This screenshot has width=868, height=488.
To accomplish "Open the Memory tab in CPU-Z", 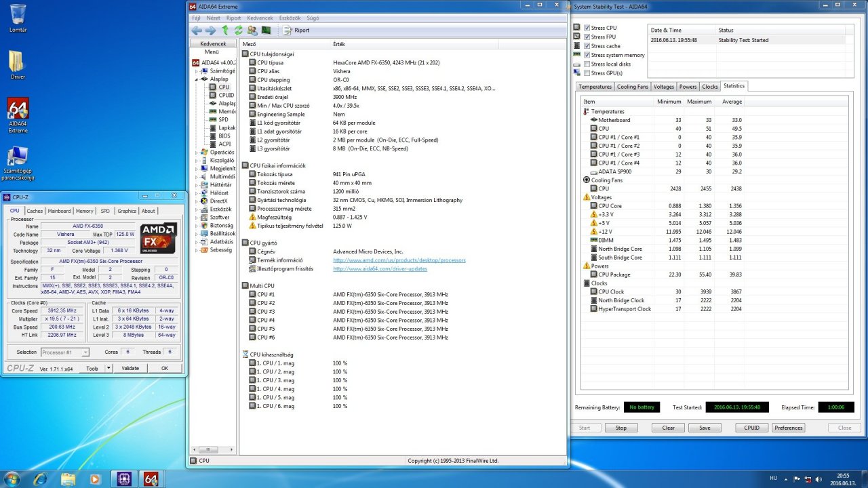I will (x=85, y=211).
